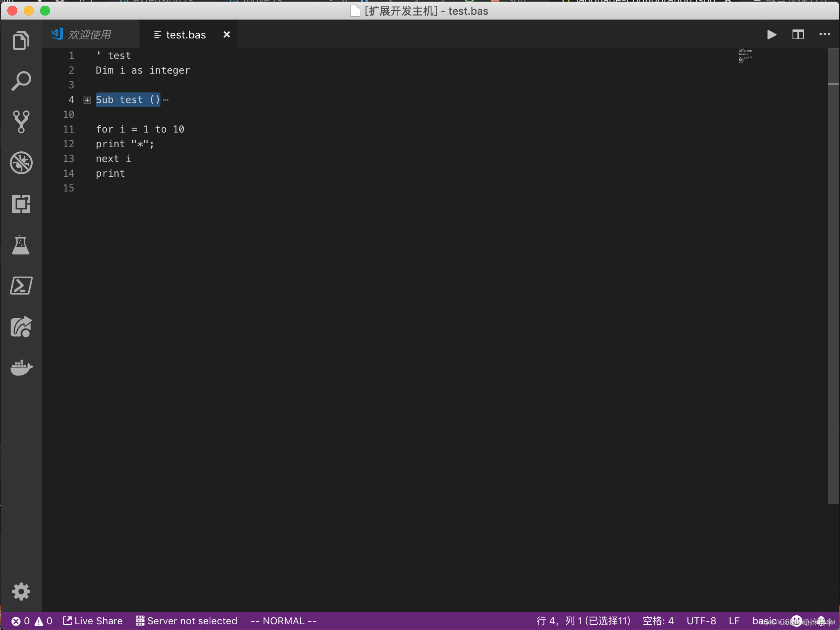Toggle split editor layout
The image size is (840, 630).
point(798,34)
